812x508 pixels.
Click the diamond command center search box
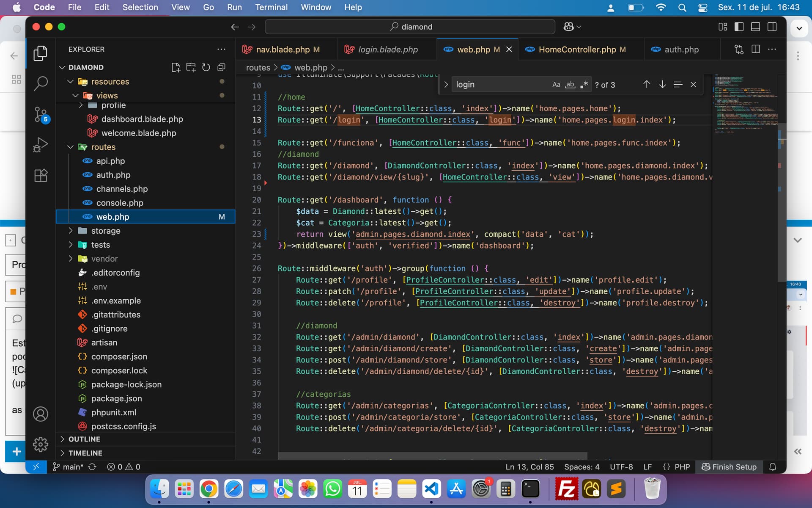(x=410, y=27)
